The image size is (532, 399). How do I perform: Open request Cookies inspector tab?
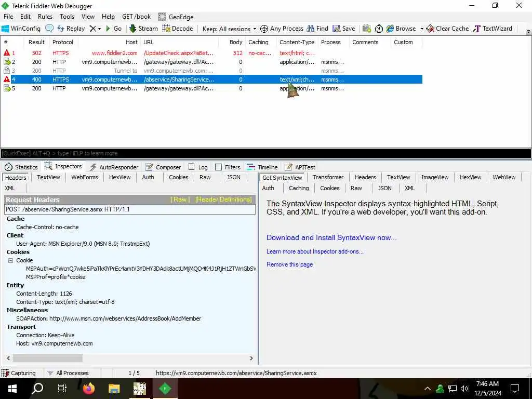tap(179, 177)
